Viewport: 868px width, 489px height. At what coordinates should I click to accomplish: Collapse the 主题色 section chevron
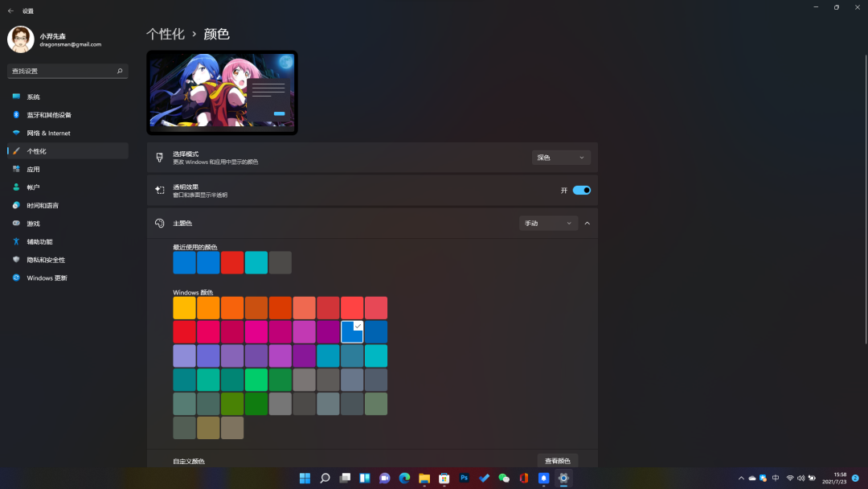coord(587,223)
